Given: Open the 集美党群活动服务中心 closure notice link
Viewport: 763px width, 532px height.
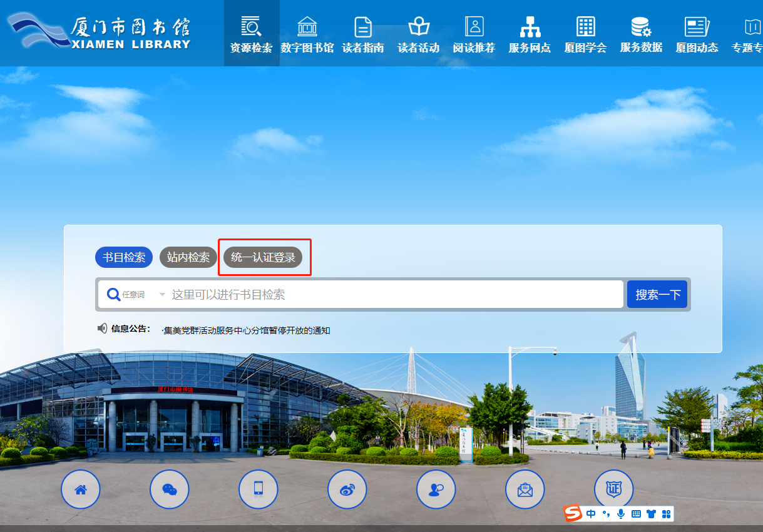Looking at the screenshot, I should (x=246, y=330).
